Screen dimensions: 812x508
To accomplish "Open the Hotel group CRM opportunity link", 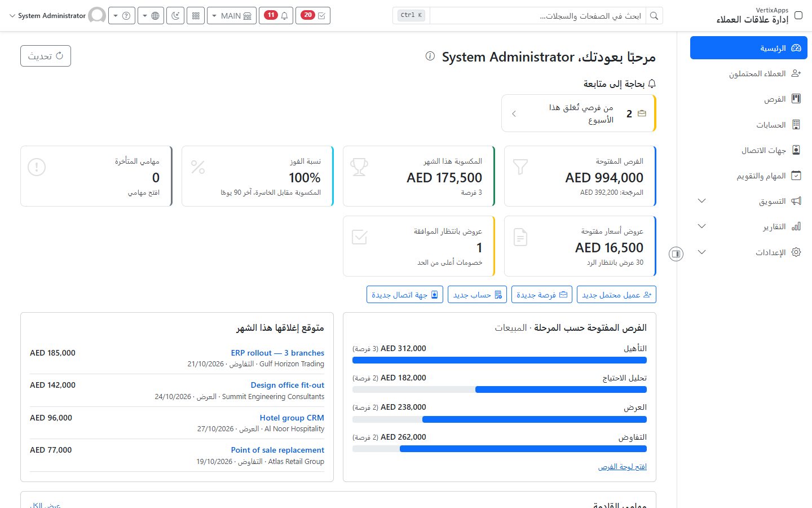I will (x=292, y=418).
